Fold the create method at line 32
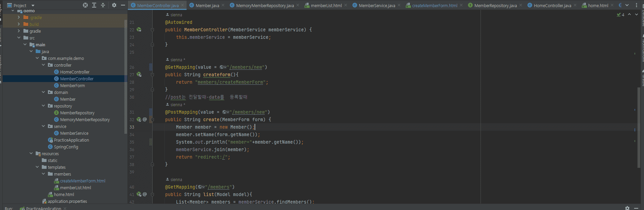The image size is (644, 210). (x=152, y=119)
